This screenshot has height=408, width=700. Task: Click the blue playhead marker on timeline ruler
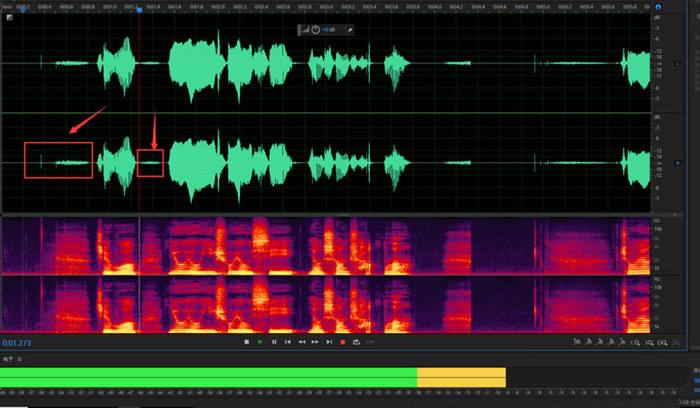pos(139,9)
